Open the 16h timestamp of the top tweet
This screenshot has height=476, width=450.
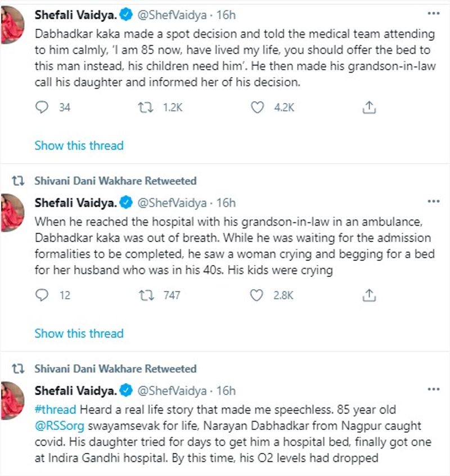point(226,15)
